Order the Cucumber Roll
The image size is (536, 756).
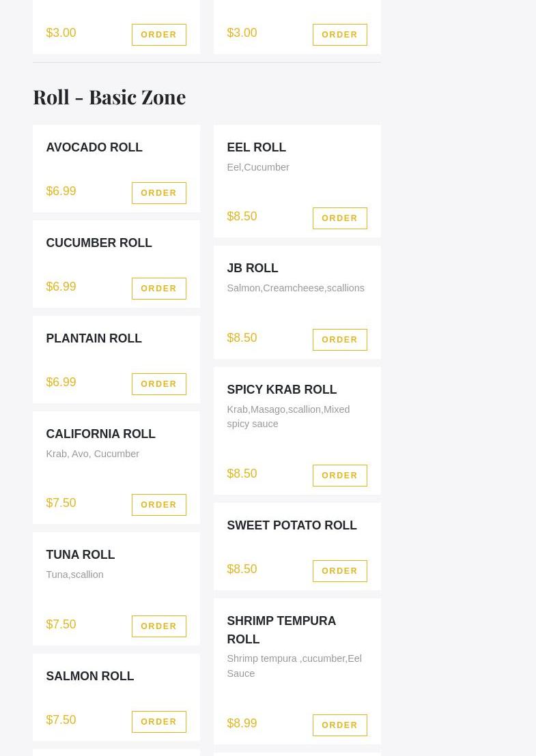tap(158, 289)
